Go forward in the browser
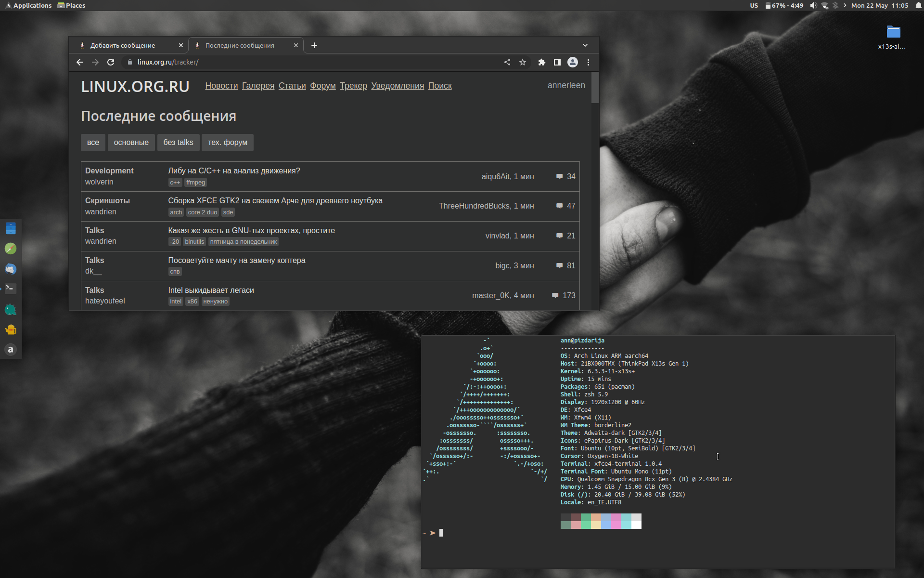Viewport: 924px width, 578px height. pyautogui.click(x=95, y=62)
